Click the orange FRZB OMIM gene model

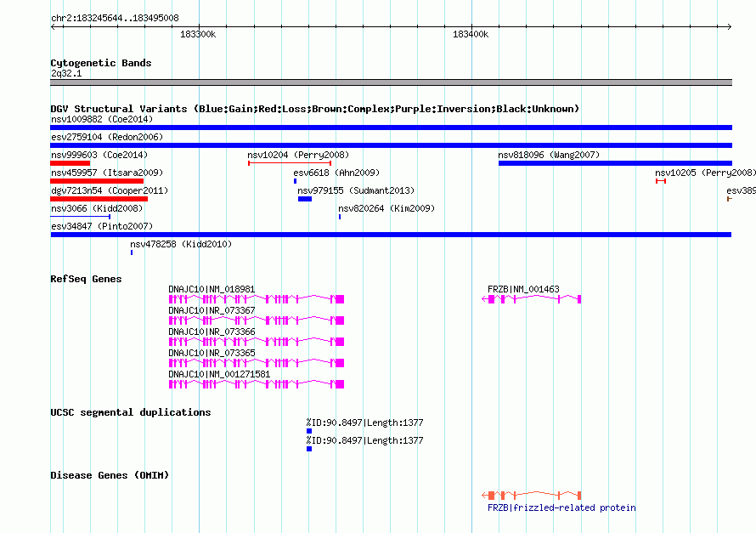(x=531, y=496)
